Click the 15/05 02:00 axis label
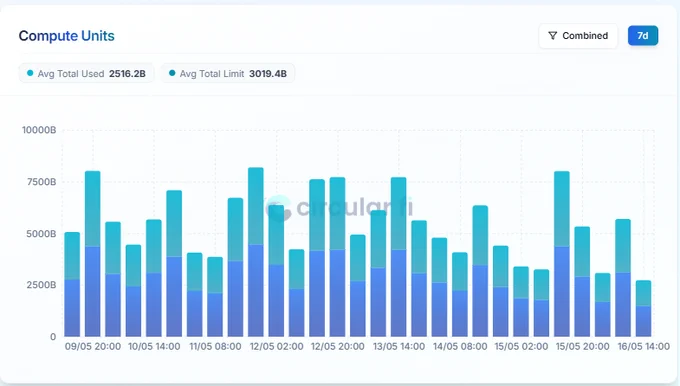The width and height of the screenshot is (680, 386). point(521,347)
